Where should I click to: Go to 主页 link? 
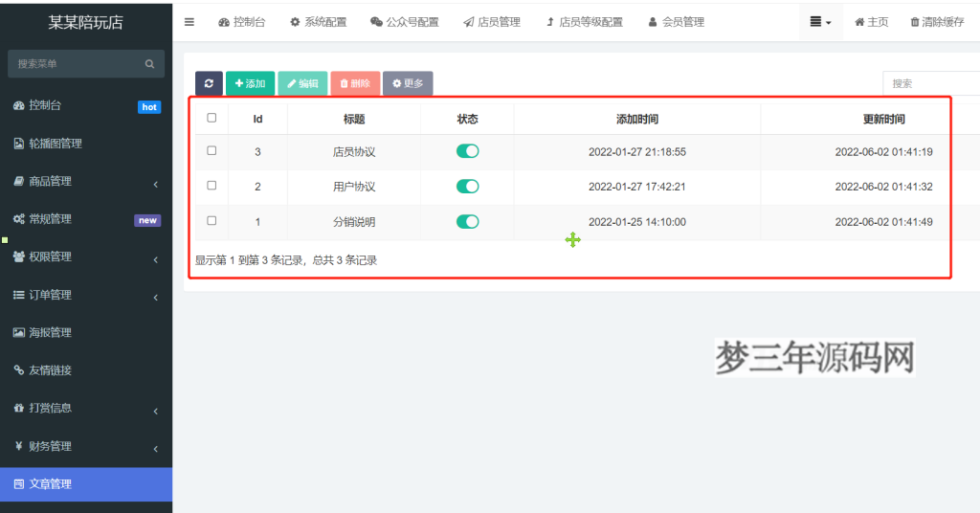pos(871,22)
